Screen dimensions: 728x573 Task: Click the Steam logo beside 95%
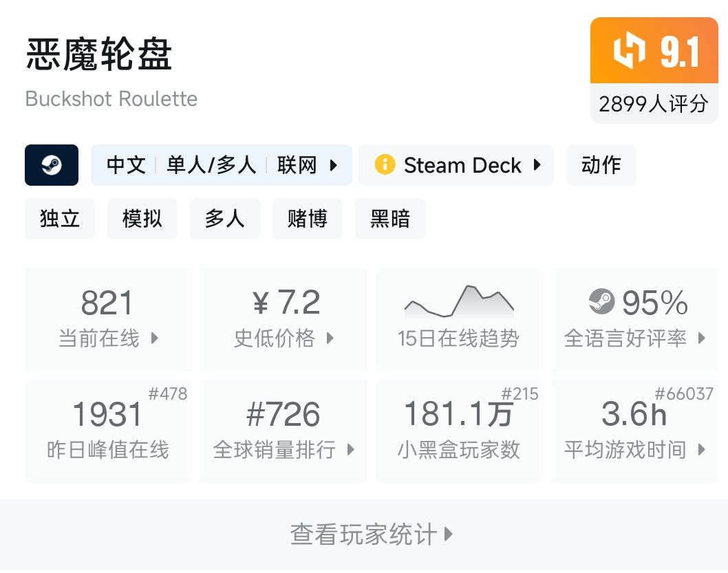pyautogui.click(x=601, y=302)
